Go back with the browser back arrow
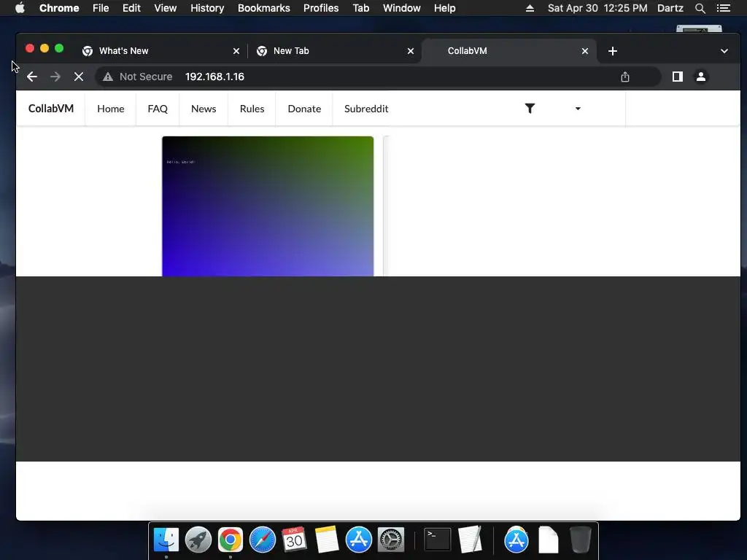Screen dimensions: 747x560 click(32, 77)
